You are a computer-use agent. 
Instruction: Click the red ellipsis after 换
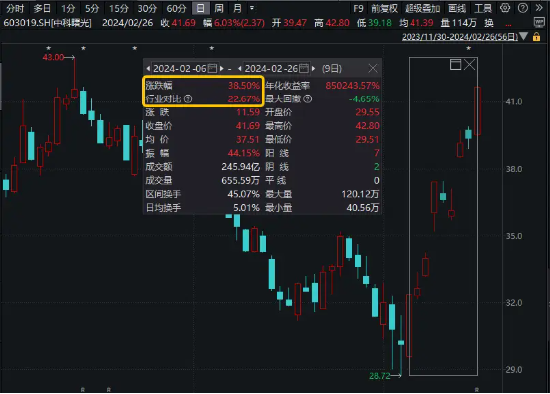(x=508, y=25)
